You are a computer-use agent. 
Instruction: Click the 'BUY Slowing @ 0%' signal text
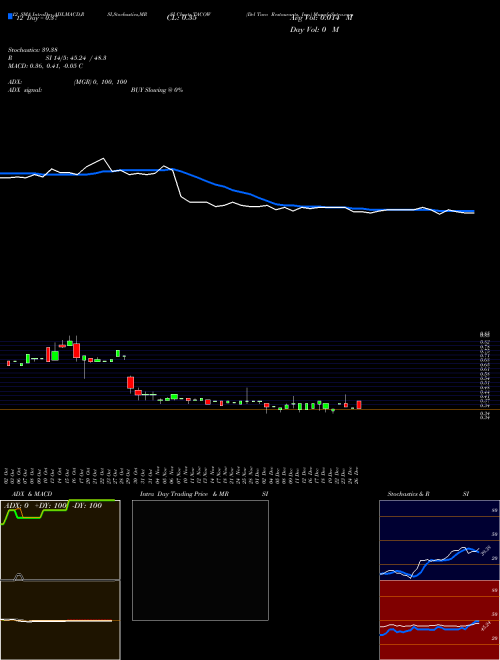tap(157, 90)
